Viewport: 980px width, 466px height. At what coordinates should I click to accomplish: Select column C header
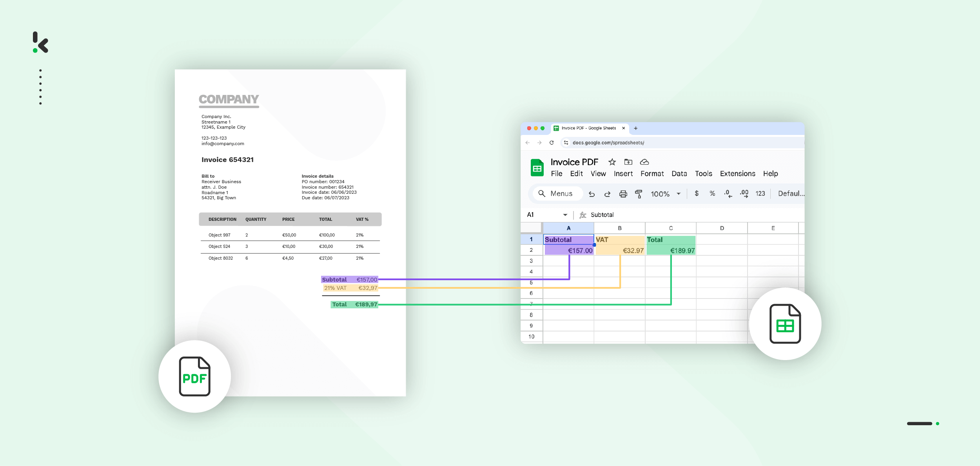[671, 228]
